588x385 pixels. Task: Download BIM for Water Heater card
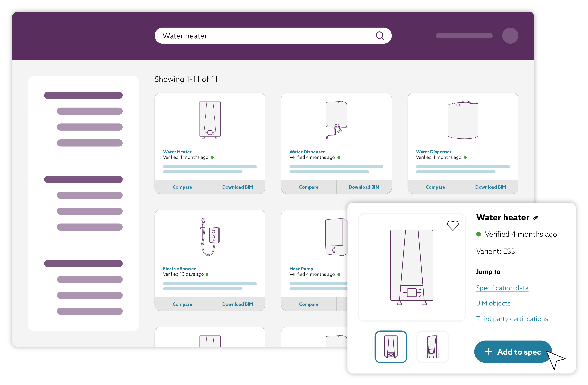click(237, 187)
